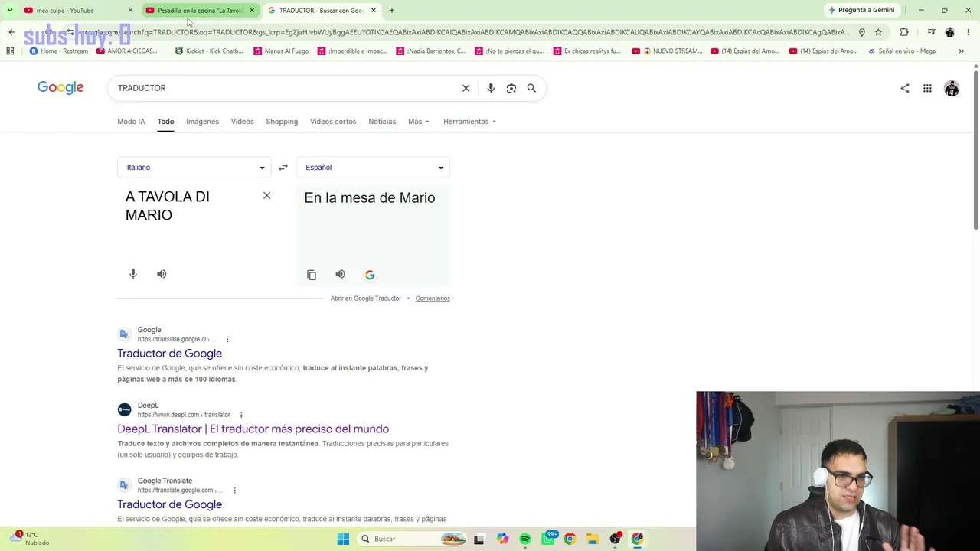The width and height of the screenshot is (980, 551).
Task: Click the Pregunta a Gemini button
Action: pos(861,10)
